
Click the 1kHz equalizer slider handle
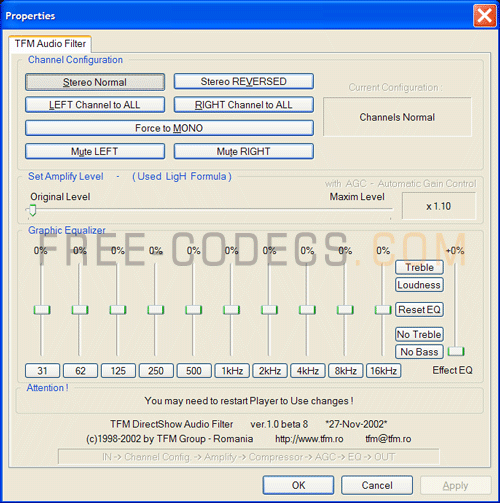tap(232, 310)
